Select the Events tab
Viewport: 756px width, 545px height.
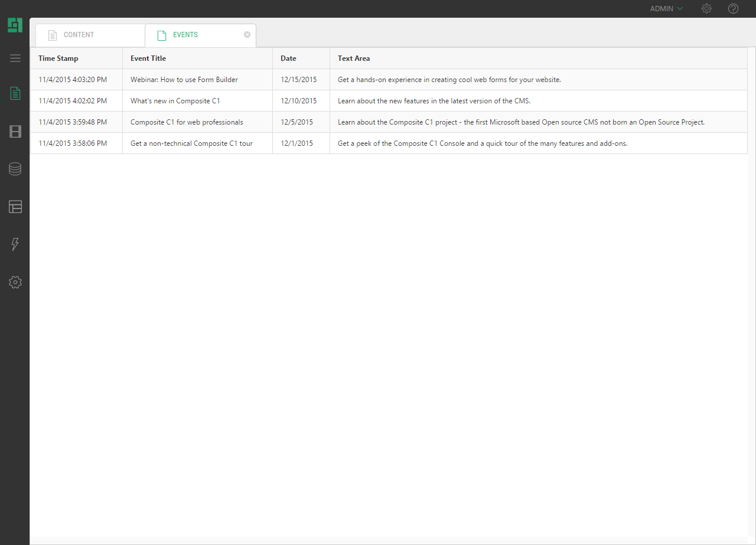(x=185, y=35)
